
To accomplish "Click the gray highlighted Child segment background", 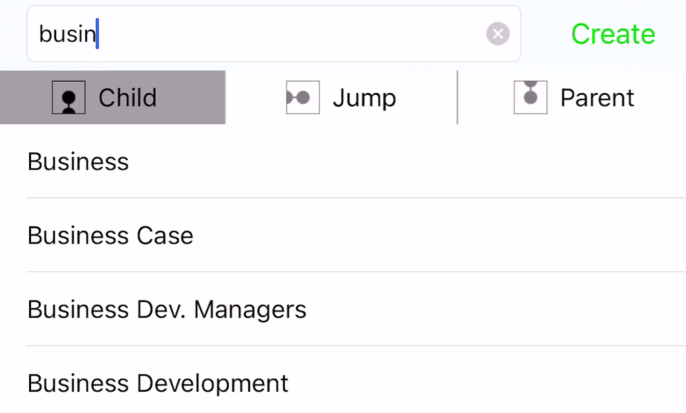I will 190,98.
